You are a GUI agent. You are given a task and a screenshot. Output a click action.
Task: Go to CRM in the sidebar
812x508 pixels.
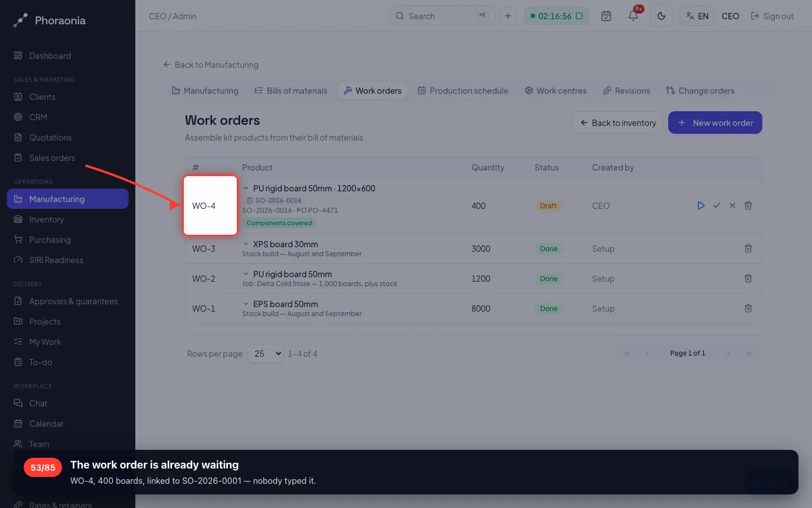(x=68, y=117)
